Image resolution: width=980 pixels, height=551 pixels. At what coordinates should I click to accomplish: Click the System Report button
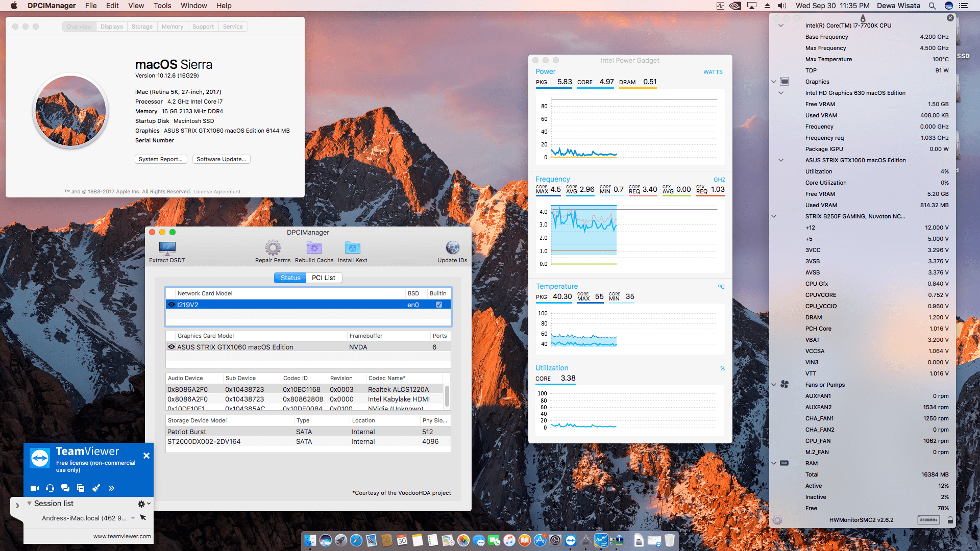click(161, 159)
